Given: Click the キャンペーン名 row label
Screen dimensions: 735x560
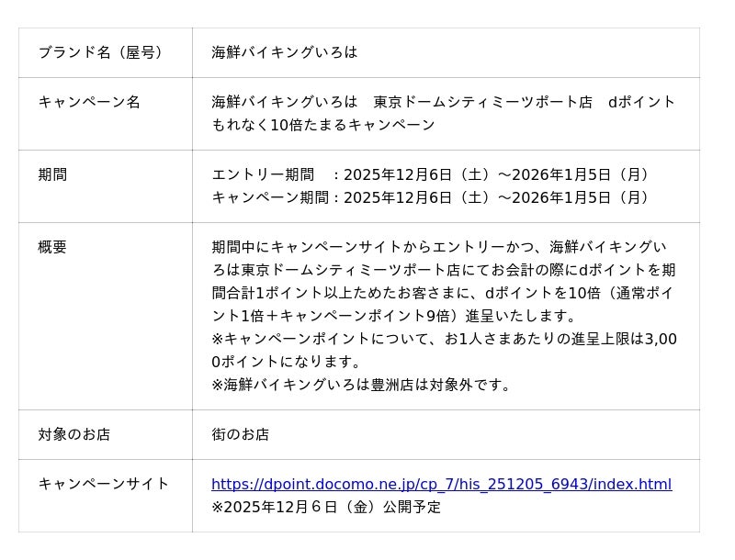Looking at the screenshot, I should tap(89, 102).
